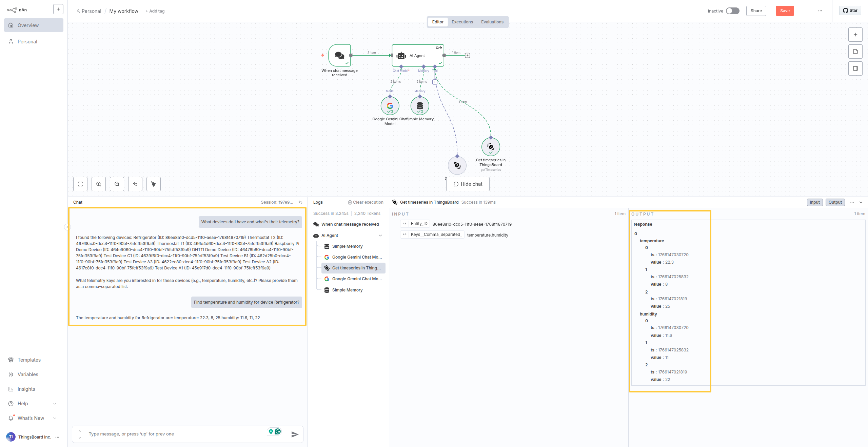This screenshot has height=447, width=868.
Task: Click the Clear execution link
Action: coord(366,202)
